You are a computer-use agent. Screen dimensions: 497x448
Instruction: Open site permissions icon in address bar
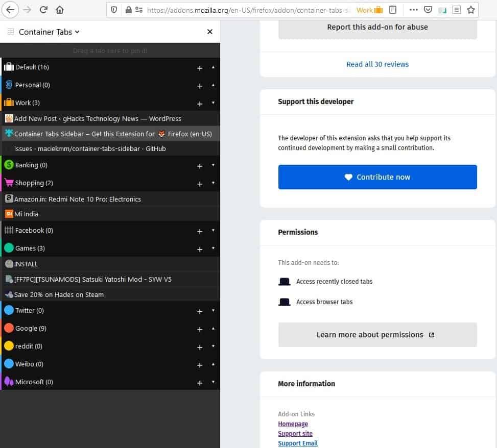click(139, 10)
